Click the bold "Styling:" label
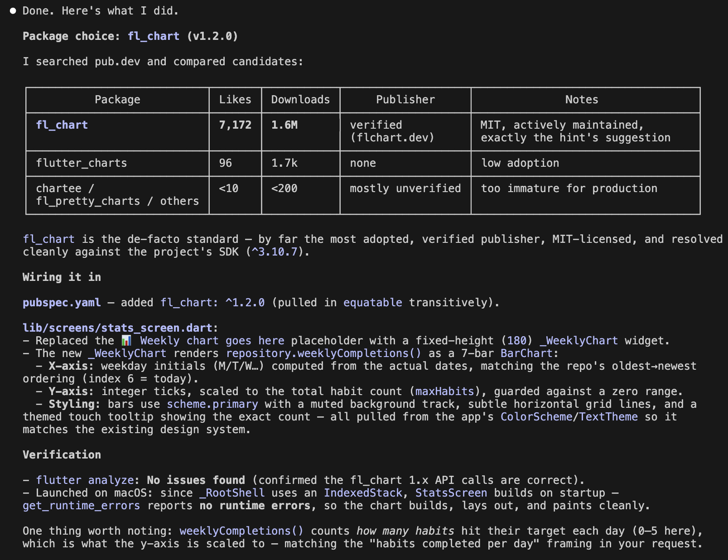Screen dimensions: 728x560 click(75, 404)
